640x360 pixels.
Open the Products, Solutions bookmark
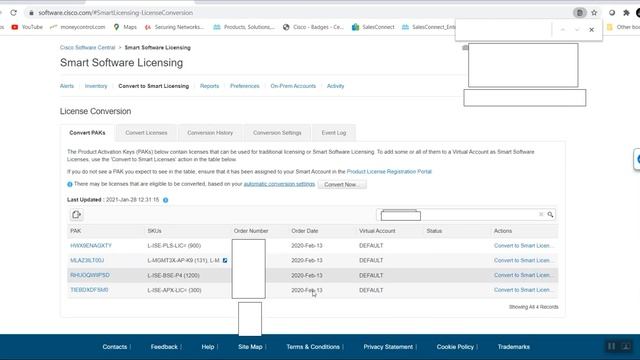click(x=244, y=27)
